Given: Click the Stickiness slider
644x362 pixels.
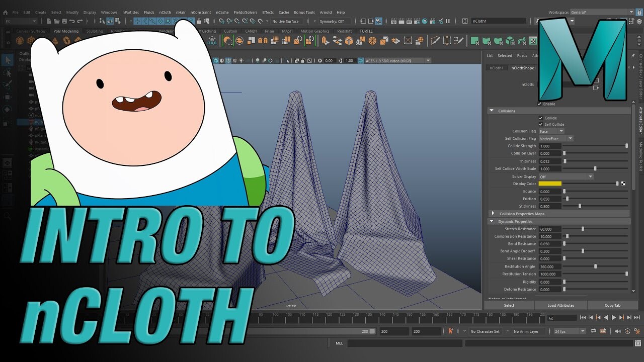Looking at the screenshot, I should [x=595, y=206].
